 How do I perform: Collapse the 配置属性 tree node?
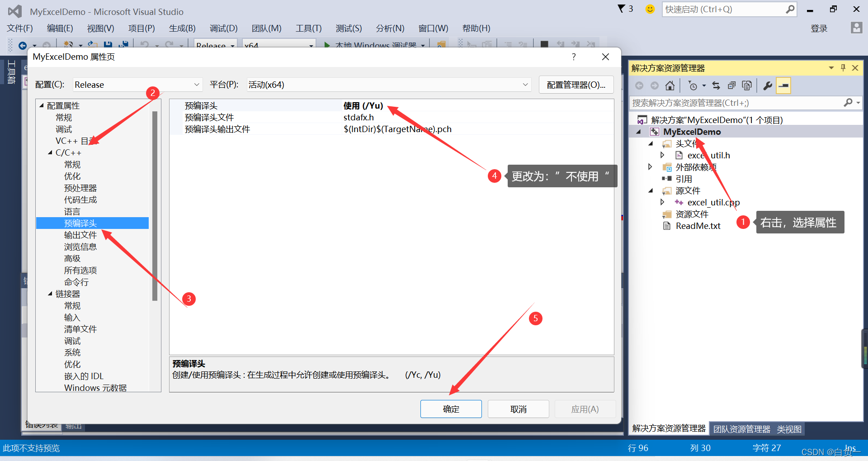tap(42, 105)
